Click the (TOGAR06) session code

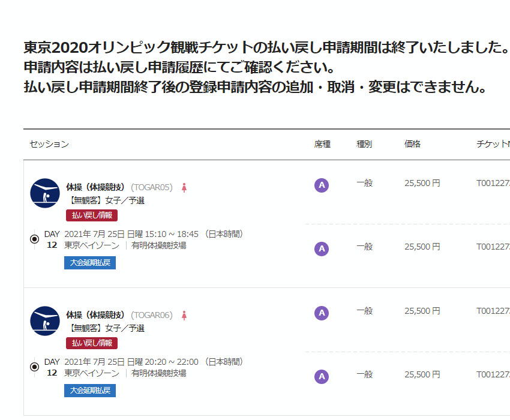click(152, 315)
